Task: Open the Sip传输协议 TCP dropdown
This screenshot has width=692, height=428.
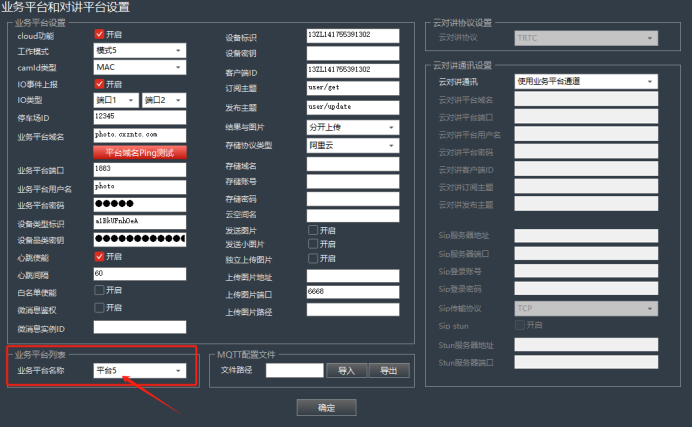Action: [x=586, y=308]
